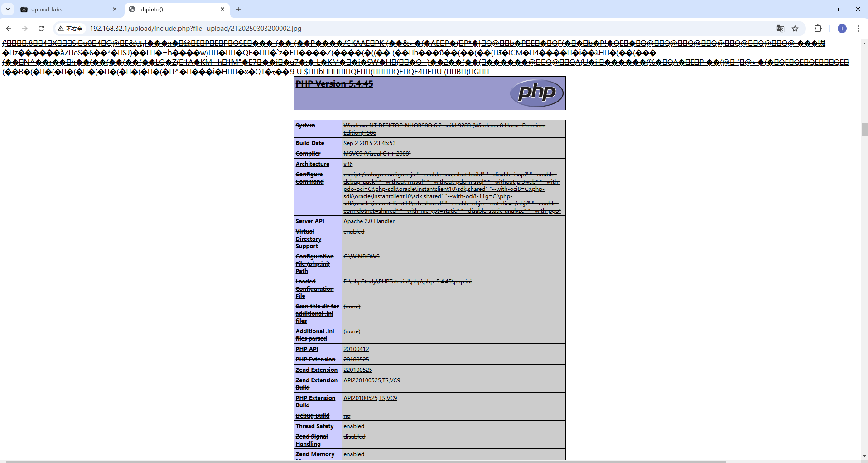Open the Chrome three-dot menu

858,29
